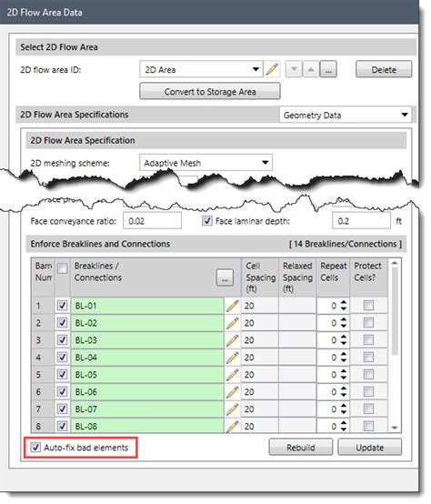Click the Face conveyance ratio input field
Image resolution: width=431 pixels, height=504 pixels.
click(152, 221)
